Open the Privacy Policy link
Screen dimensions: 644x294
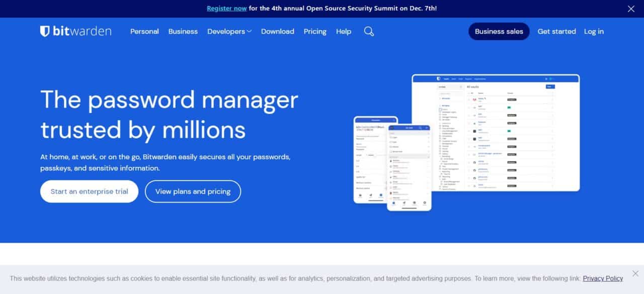pos(603,278)
